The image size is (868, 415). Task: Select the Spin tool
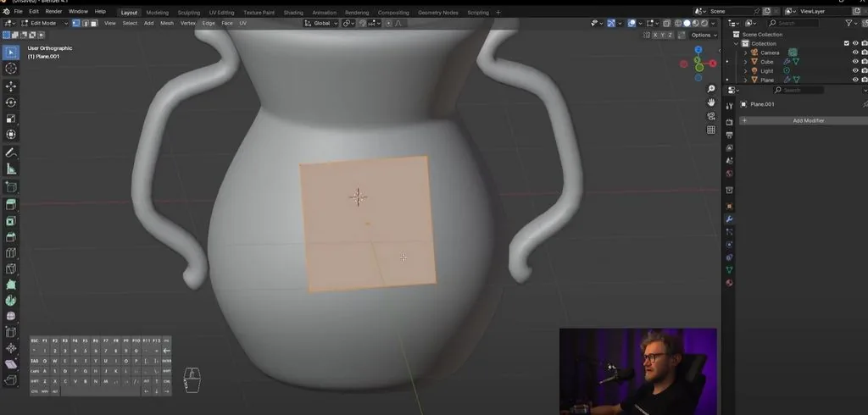(11, 301)
